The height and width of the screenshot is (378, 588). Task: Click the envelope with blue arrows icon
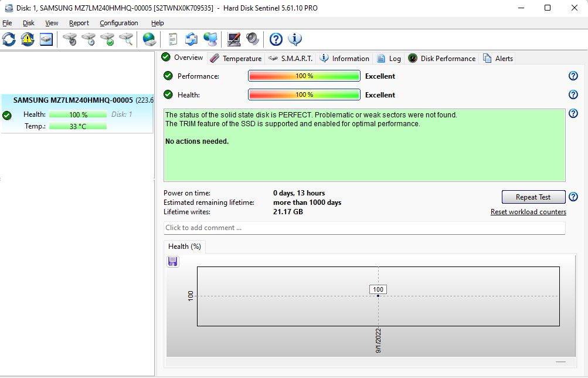191,39
